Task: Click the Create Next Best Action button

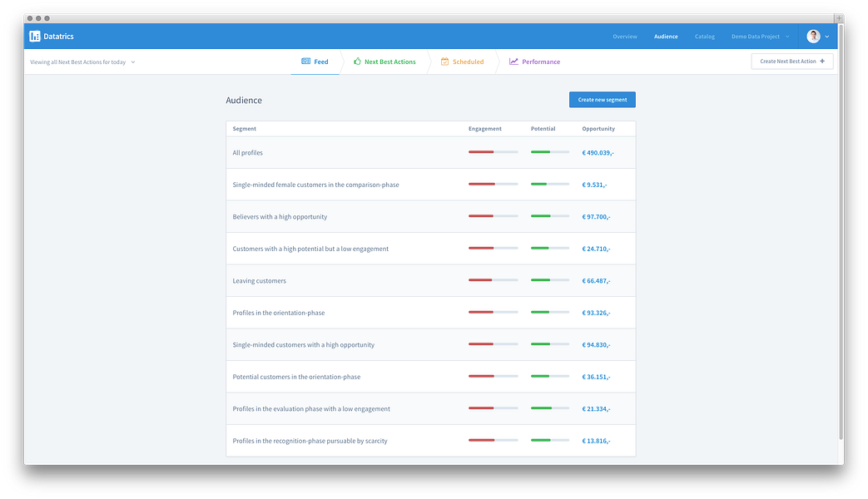Action: (x=792, y=61)
